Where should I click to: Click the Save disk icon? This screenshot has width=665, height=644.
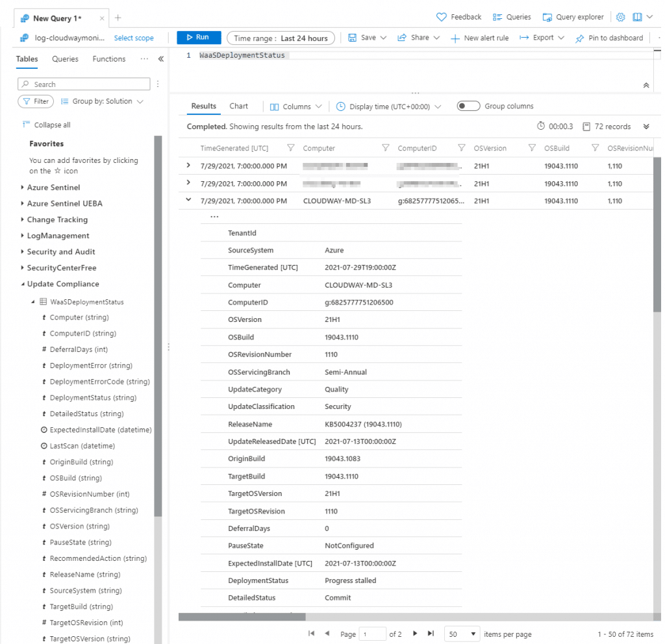(352, 38)
